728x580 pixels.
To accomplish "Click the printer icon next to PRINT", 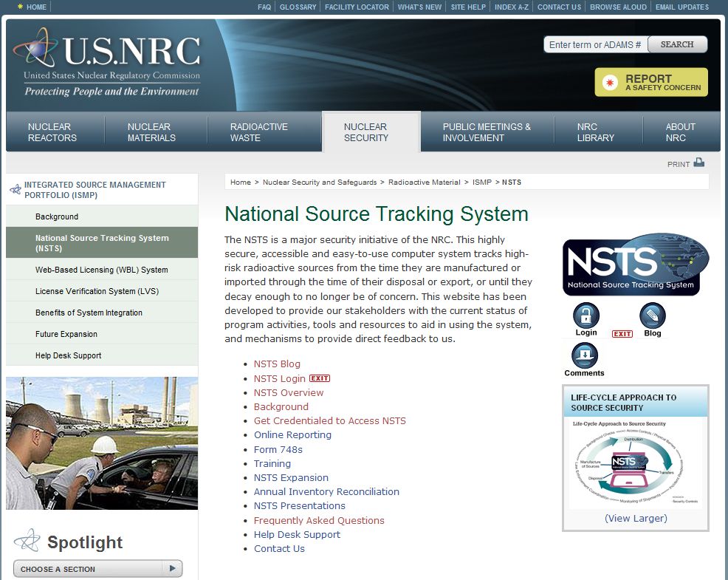I will click(x=698, y=163).
